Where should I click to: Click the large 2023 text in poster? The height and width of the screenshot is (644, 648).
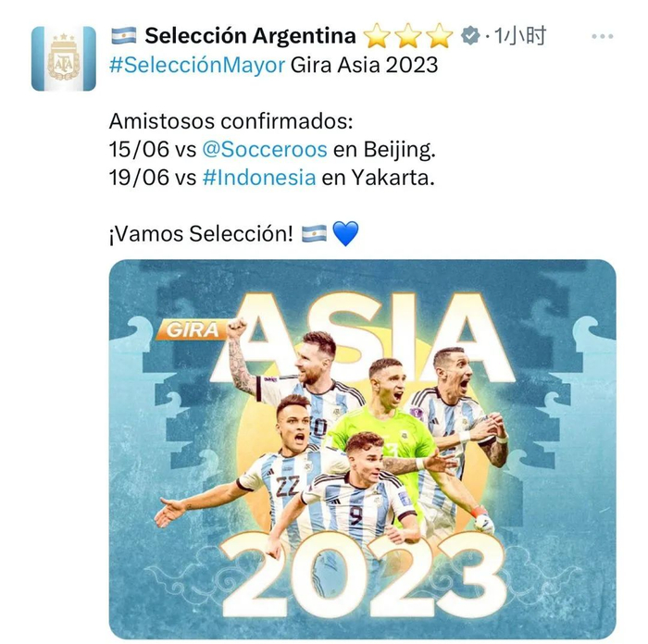365,576
